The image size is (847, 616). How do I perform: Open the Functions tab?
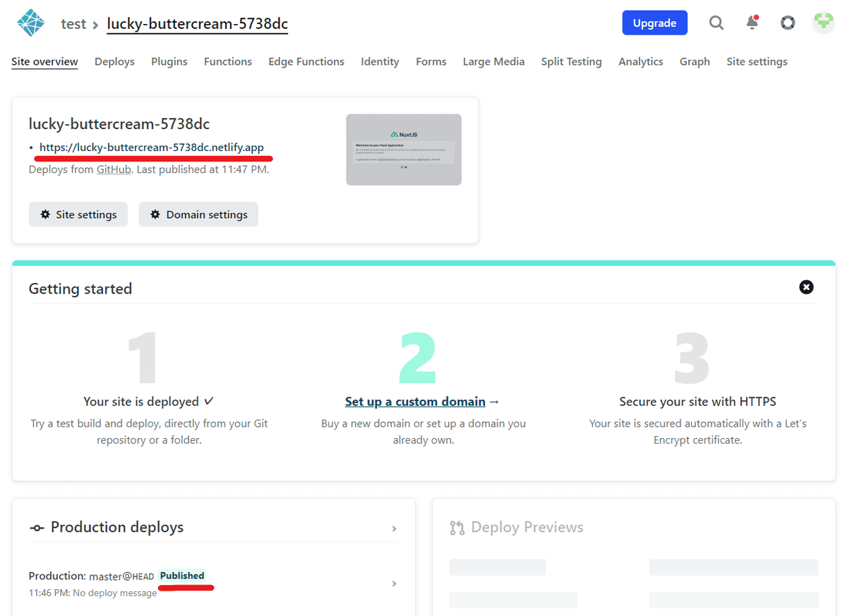coord(228,61)
